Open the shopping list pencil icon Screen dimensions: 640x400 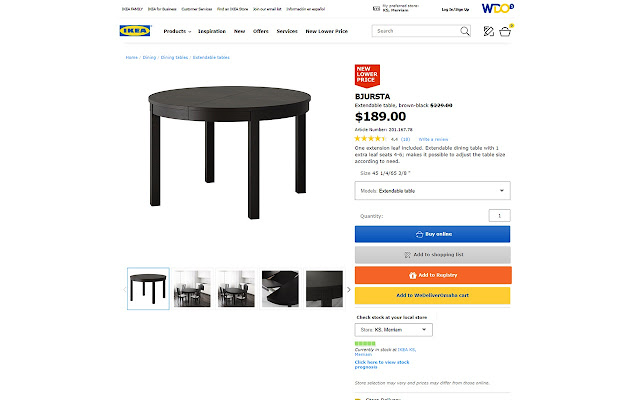click(488, 31)
